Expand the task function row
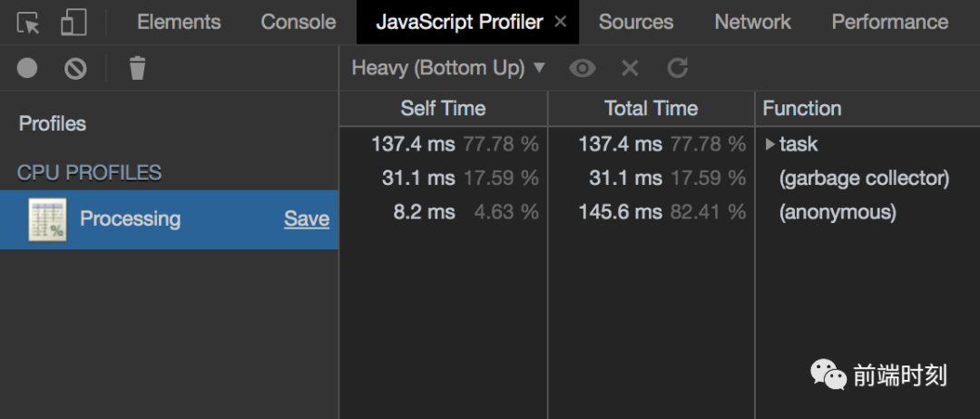This screenshot has width=980, height=419. (x=770, y=144)
